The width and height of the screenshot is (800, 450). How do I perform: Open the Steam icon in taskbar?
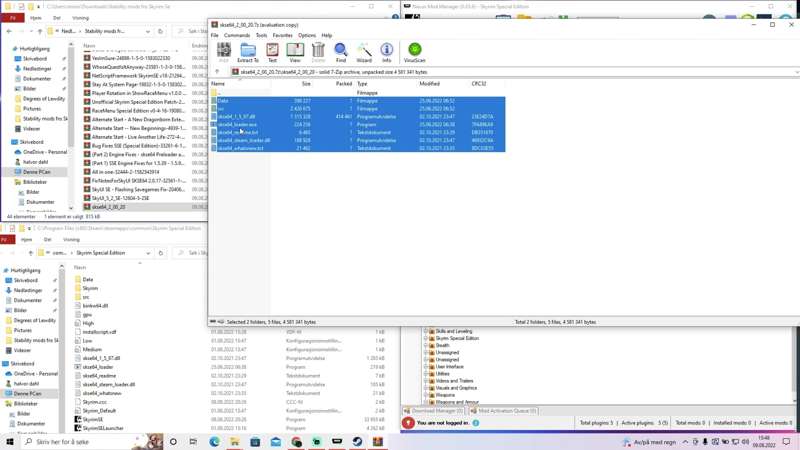(x=358, y=442)
